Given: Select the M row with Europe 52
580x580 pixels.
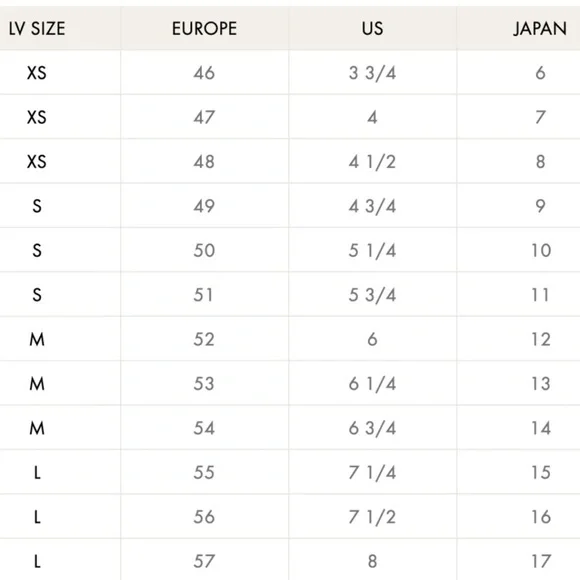Looking at the screenshot, I should (290, 339).
